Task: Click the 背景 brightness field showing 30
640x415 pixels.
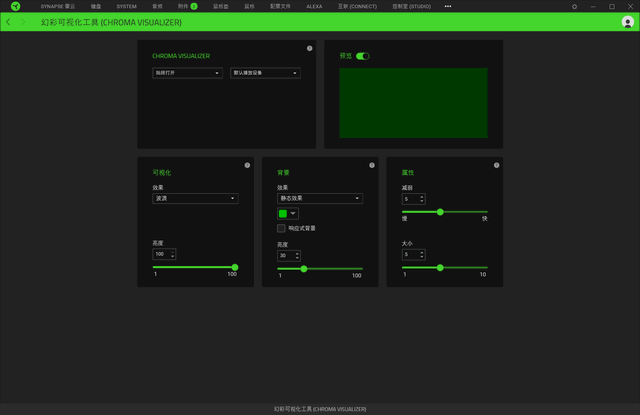Action: coord(289,256)
